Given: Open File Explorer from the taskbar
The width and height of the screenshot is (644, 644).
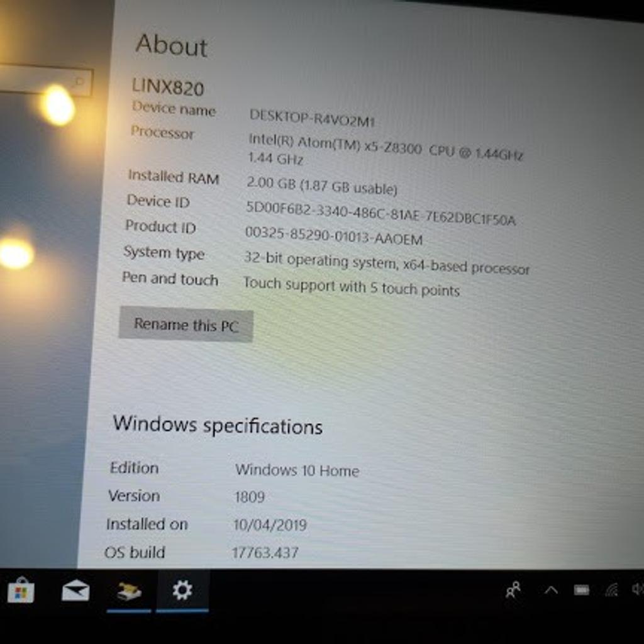Looking at the screenshot, I should click(128, 591).
